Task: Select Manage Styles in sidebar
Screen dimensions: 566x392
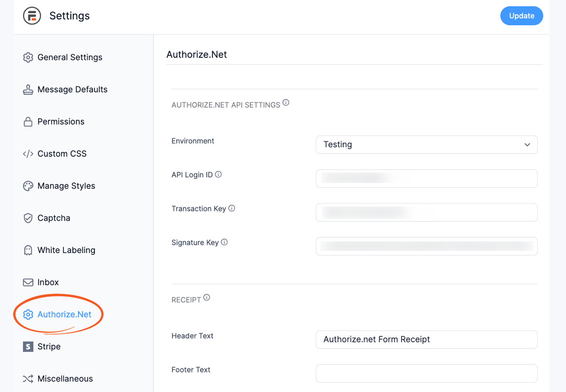Action: [59, 186]
